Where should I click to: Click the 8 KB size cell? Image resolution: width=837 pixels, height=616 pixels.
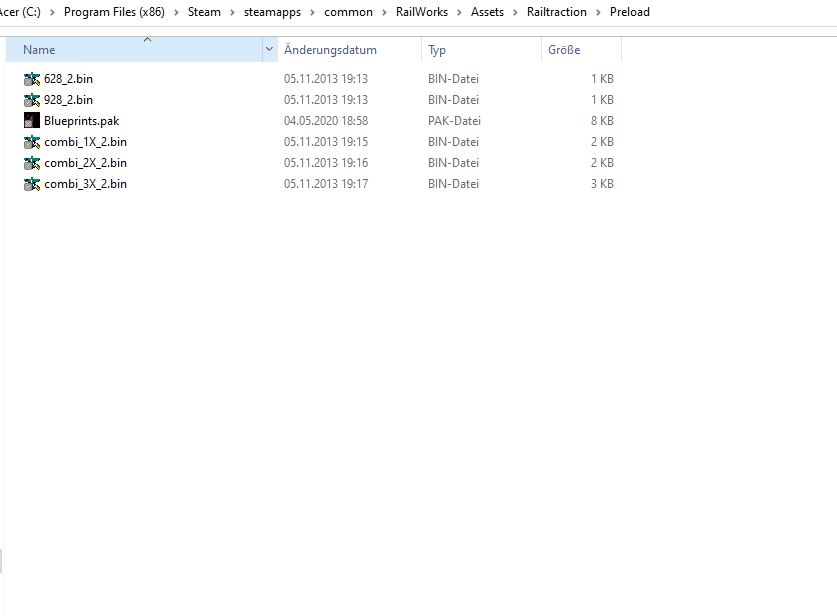[x=602, y=121]
